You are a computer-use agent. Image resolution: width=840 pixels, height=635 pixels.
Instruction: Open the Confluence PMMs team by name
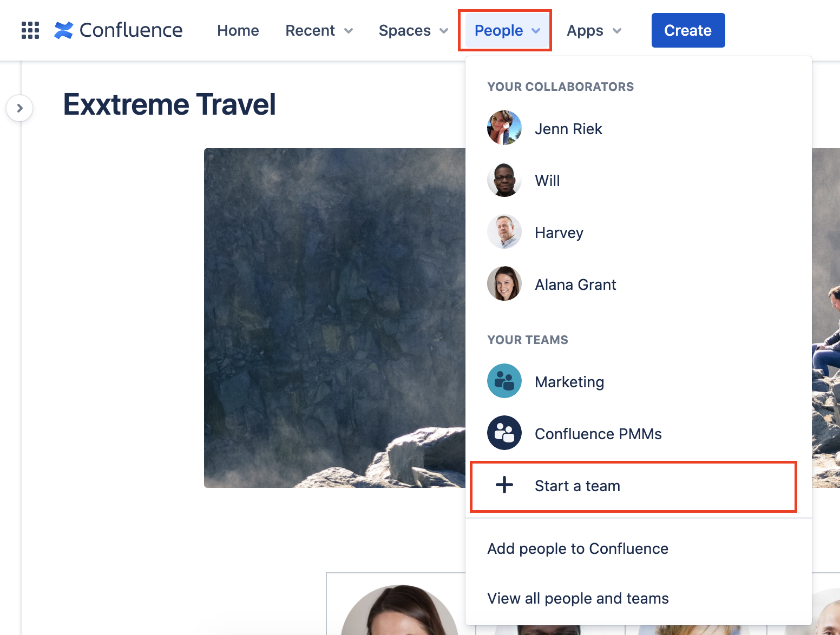click(x=598, y=434)
